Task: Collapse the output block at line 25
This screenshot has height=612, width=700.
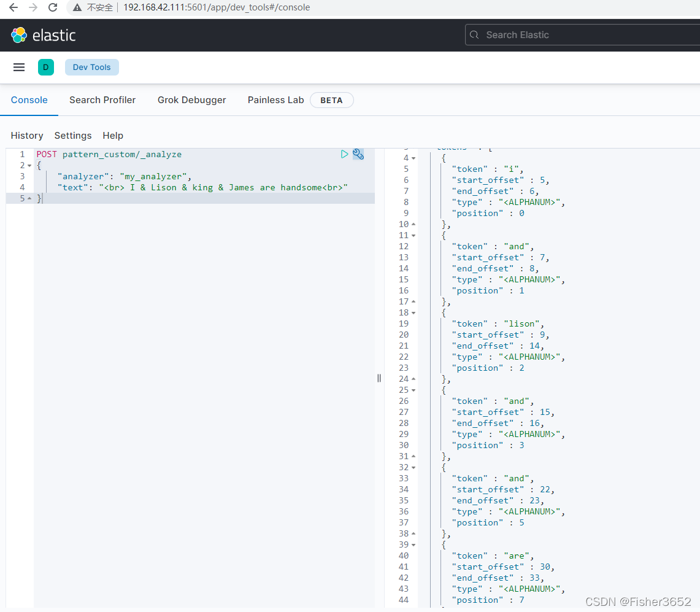Action: tap(413, 390)
